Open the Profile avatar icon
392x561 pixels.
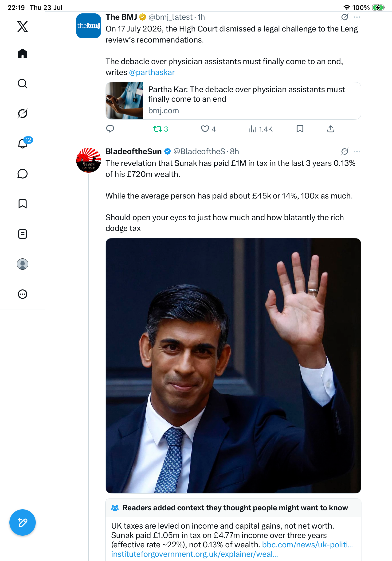(x=23, y=264)
